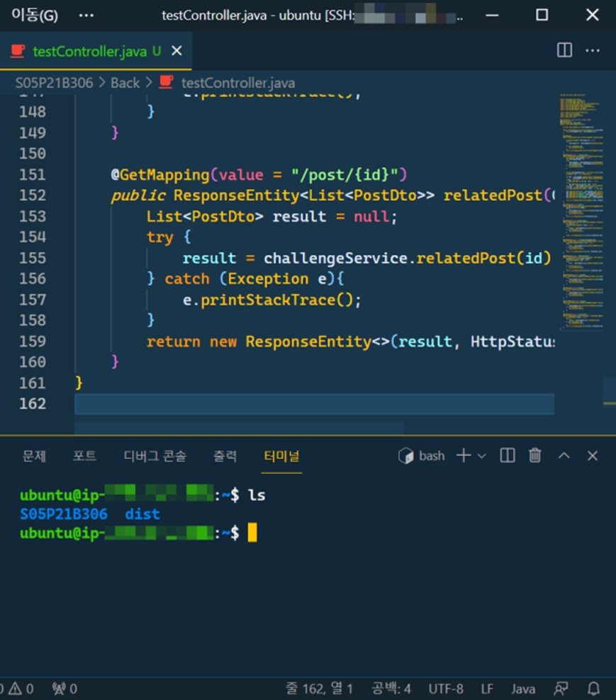Close the testController.java tab
616x700 pixels.
177,51
